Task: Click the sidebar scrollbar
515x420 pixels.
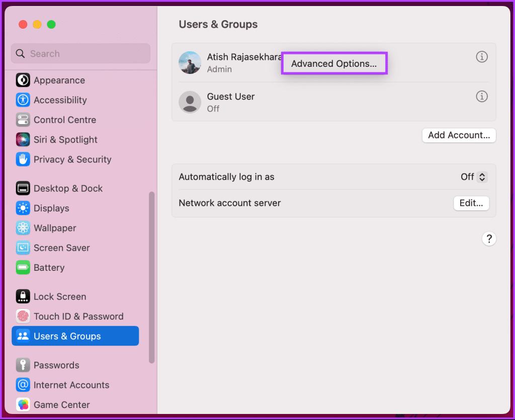Action: pyautogui.click(x=151, y=277)
